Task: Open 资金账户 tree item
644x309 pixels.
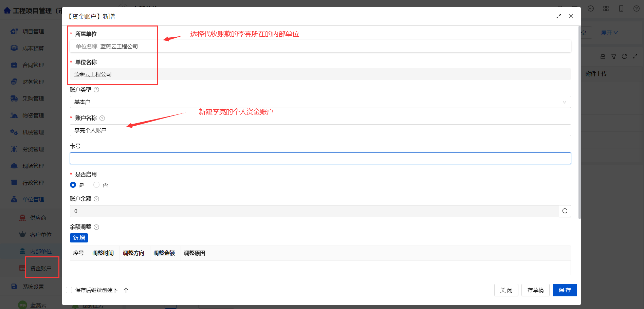Action: [41, 269]
